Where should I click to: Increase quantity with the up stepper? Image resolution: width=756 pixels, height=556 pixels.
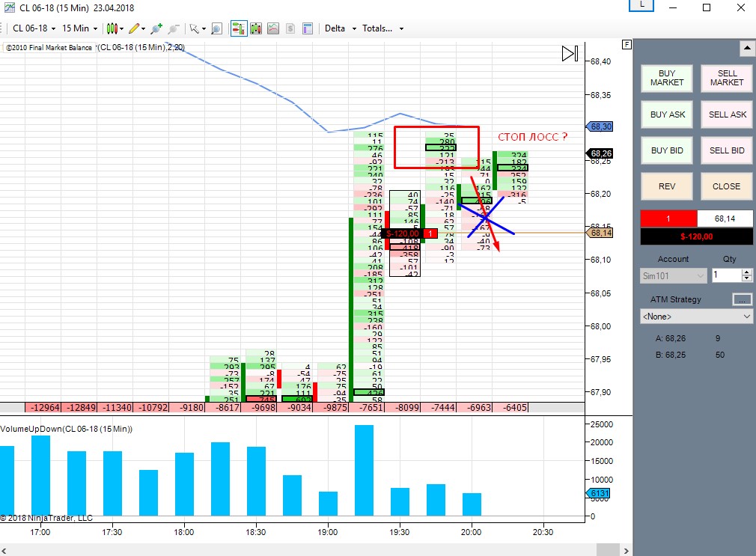tap(747, 272)
